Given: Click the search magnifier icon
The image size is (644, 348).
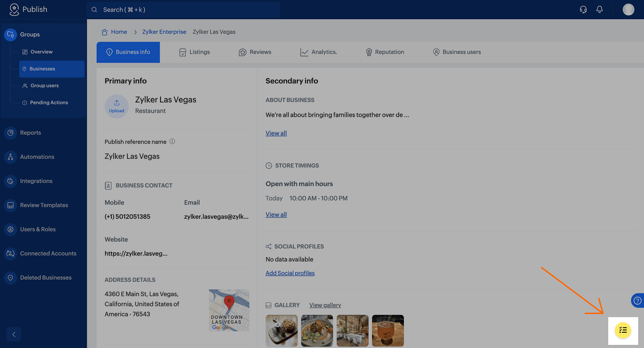Looking at the screenshot, I should pyautogui.click(x=94, y=9).
